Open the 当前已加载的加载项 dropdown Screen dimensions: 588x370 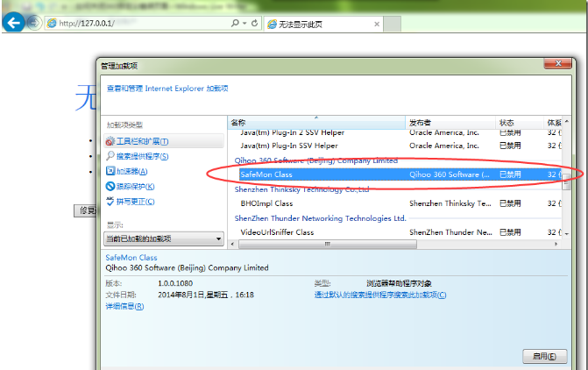pos(164,239)
